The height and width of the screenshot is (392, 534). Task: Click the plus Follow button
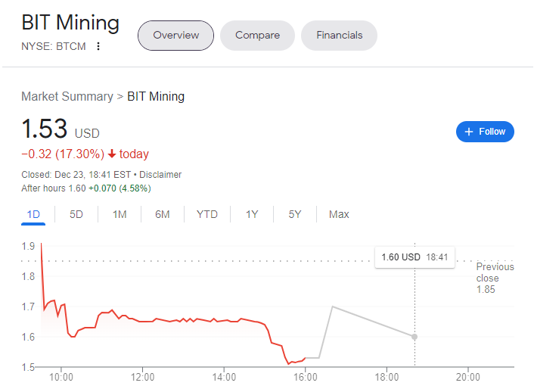pos(485,132)
